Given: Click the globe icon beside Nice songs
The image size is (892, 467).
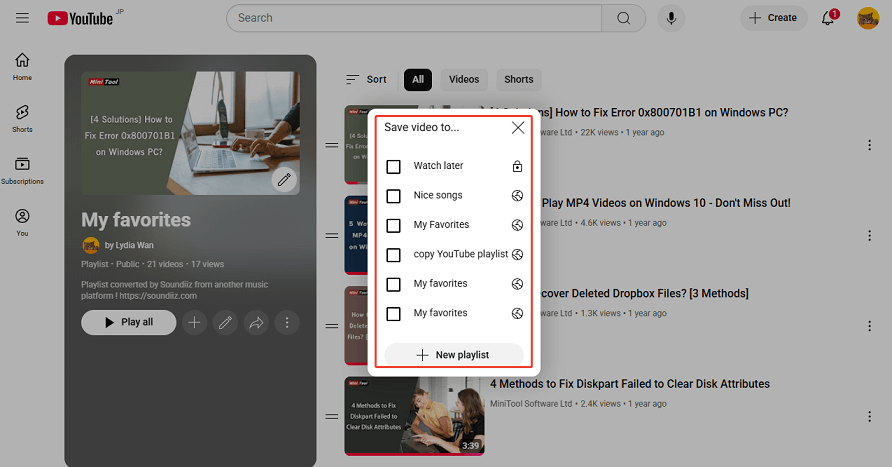Looking at the screenshot, I should [x=517, y=196].
